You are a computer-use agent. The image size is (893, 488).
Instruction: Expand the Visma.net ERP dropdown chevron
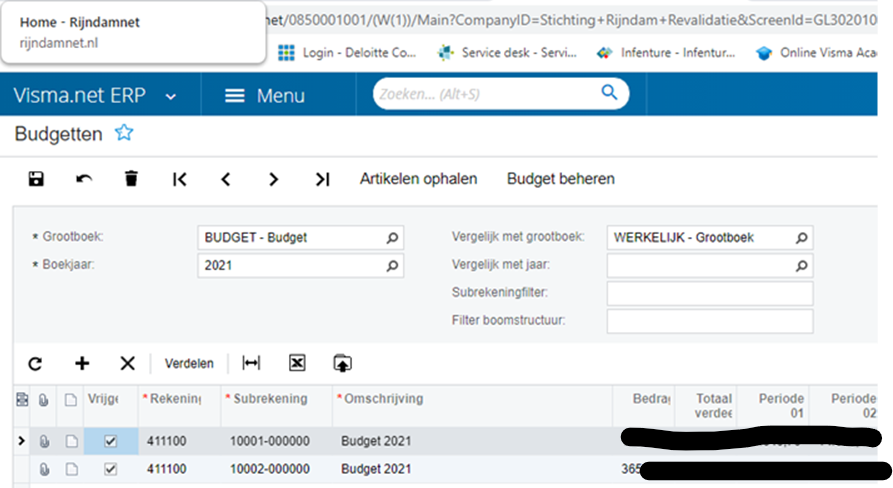pos(170,97)
